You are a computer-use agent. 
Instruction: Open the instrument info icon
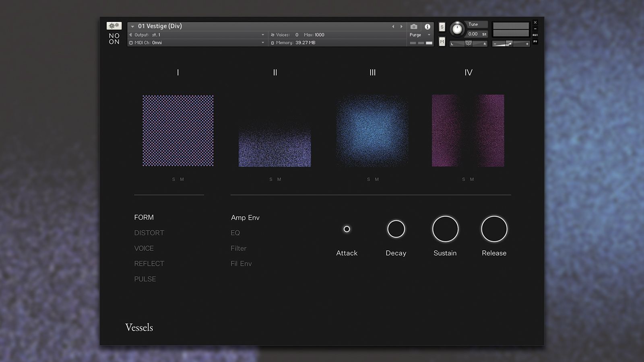coord(427,27)
